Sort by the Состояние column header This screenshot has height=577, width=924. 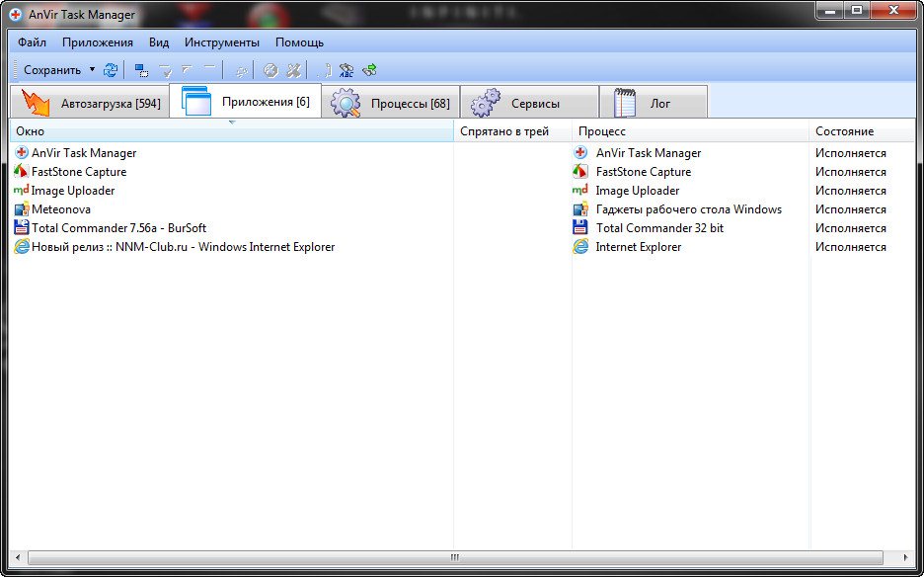pyautogui.click(x=862, y=131)
